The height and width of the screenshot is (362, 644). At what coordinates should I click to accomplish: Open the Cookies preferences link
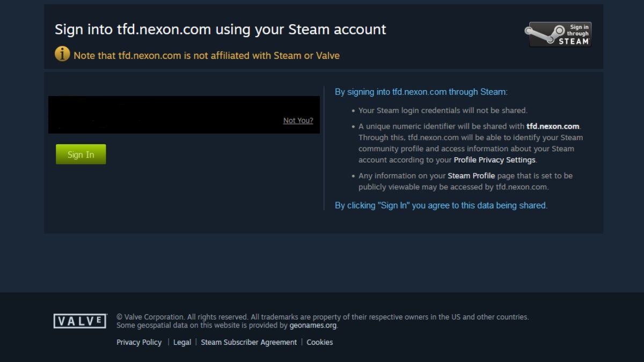(x=320, y=342)
